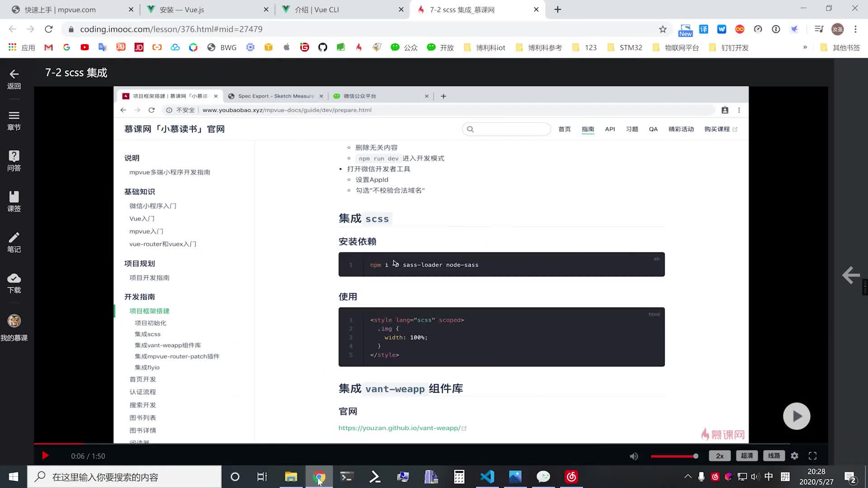The height and width of the screenshot is (488, 868).
Task: Bookmark this page with the star icon
Action: [x=663, y=29]
